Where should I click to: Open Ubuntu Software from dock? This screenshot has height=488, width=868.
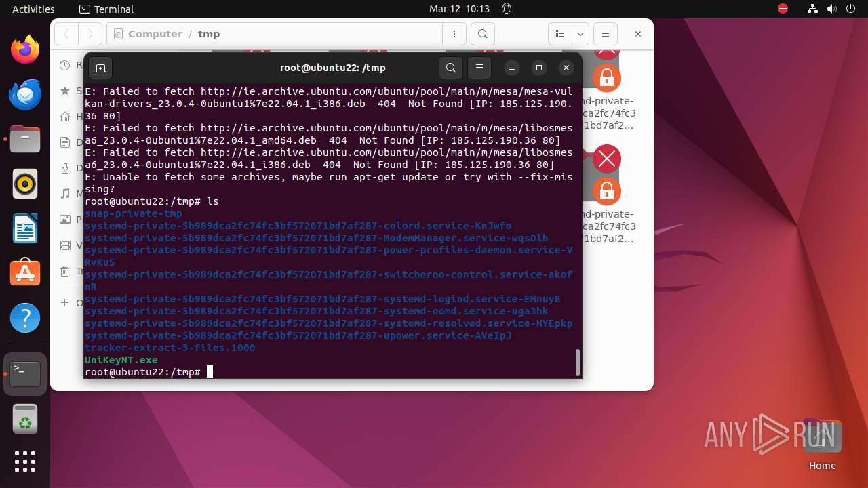click(25, 273)
